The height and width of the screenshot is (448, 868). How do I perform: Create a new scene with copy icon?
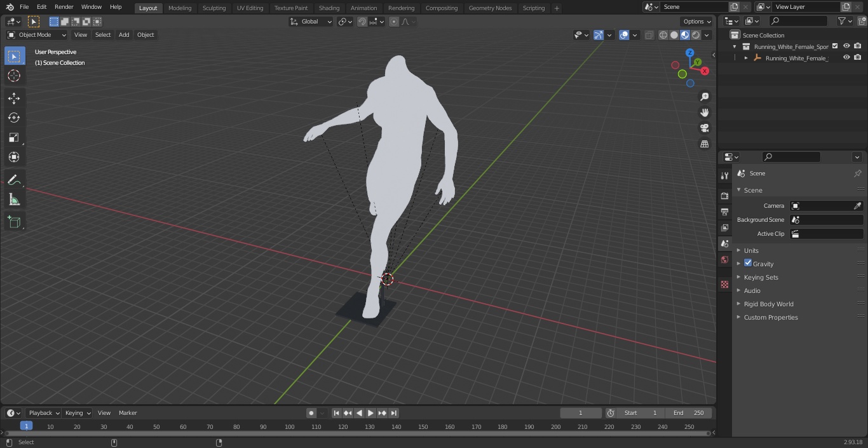coord(734,7)
